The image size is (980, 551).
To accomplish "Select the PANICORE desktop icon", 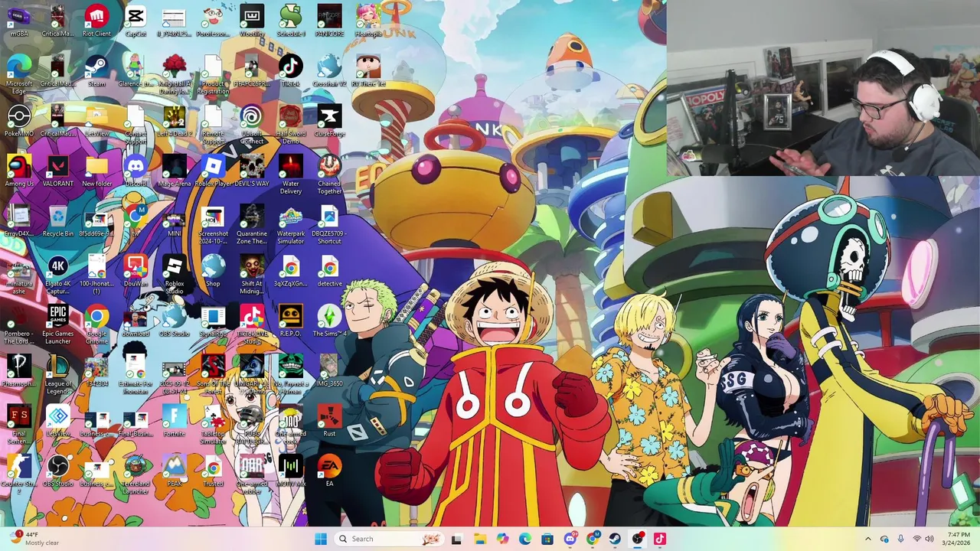I will [329, 21].
